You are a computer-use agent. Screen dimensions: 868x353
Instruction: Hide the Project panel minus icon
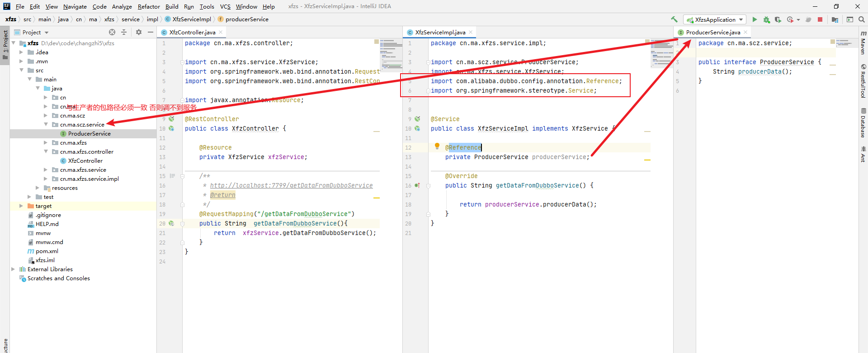point(151,32)
